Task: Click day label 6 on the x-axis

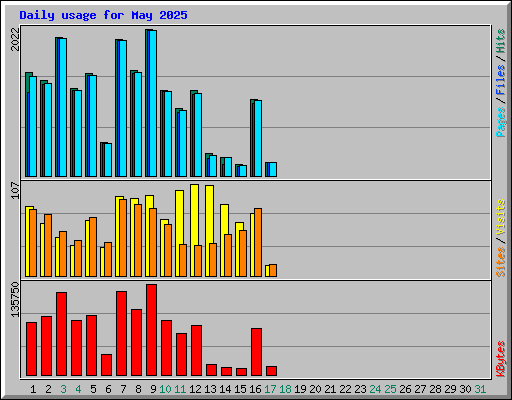Action: [x=108, y=389]
